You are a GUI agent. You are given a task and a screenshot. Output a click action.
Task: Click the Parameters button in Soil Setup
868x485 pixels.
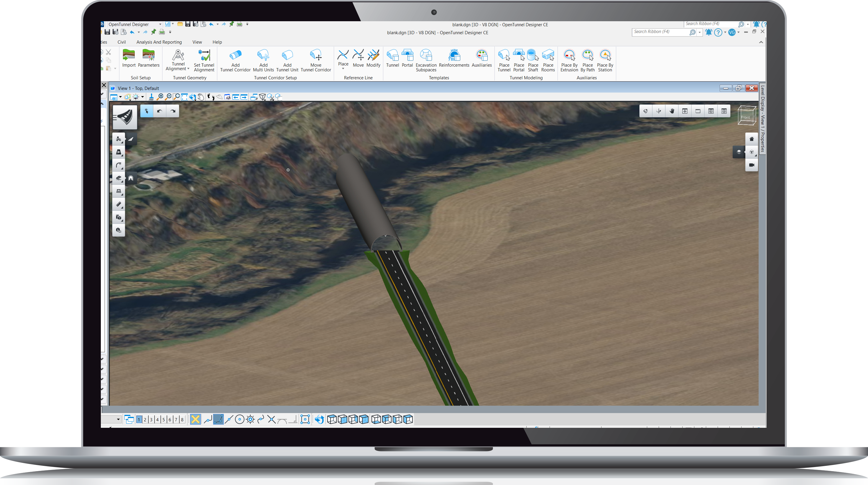tap(149, 61)
